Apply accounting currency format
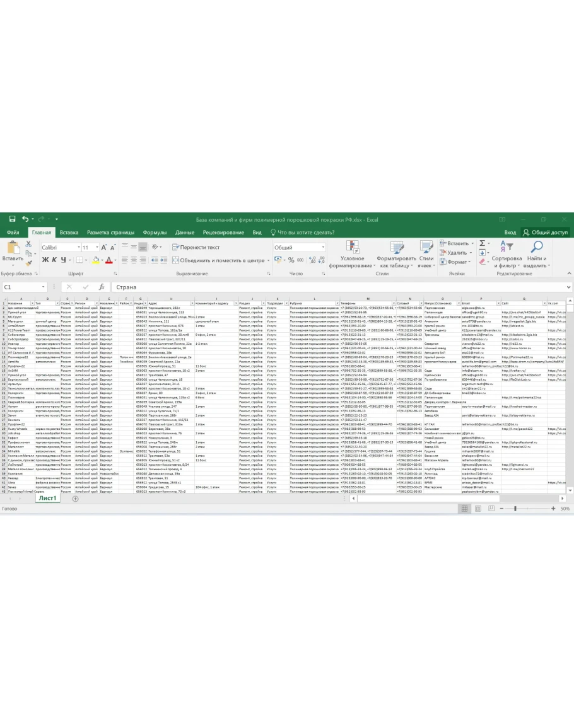 [x=279, y=260]
